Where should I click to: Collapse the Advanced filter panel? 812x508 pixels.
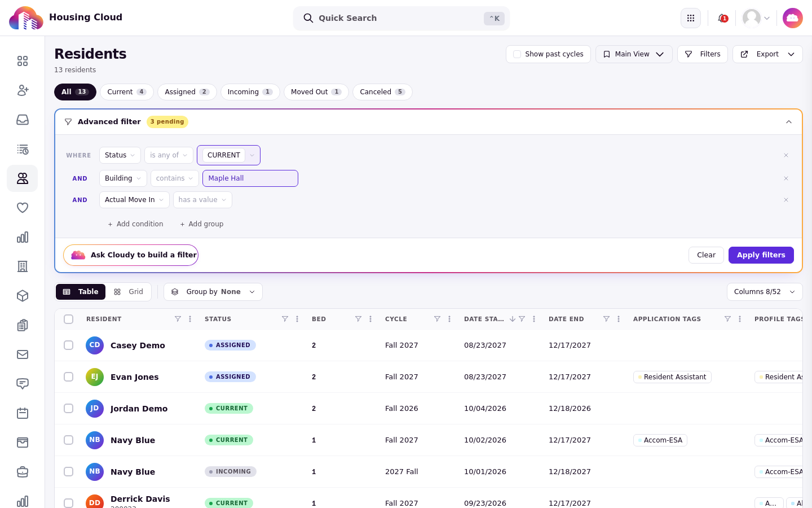pyautogui.click(x=789, y=122)
